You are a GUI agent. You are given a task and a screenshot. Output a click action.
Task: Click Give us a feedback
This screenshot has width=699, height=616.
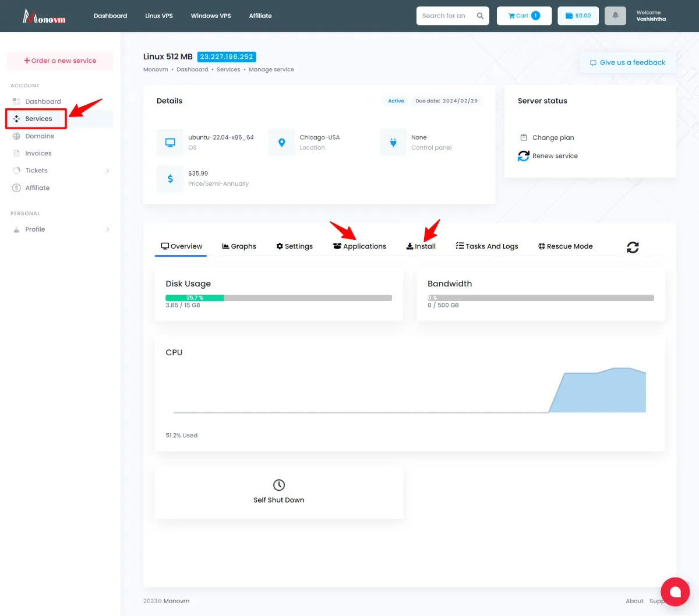tap(627, 62)
